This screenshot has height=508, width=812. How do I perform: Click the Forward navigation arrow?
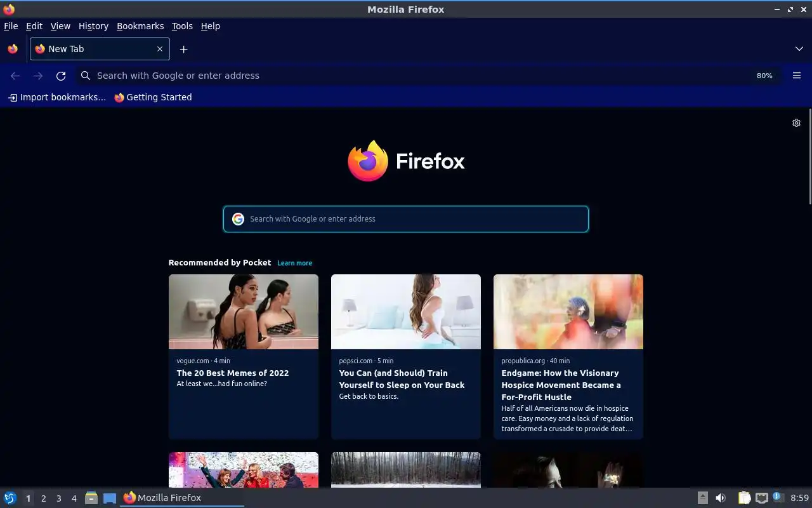tap(38, 76)
